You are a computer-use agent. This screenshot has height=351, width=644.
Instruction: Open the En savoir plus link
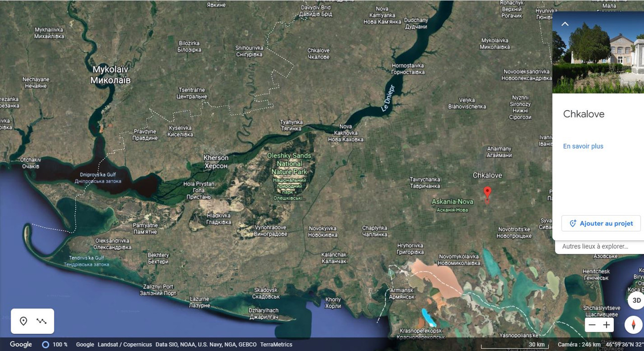(x=583, y=146)
